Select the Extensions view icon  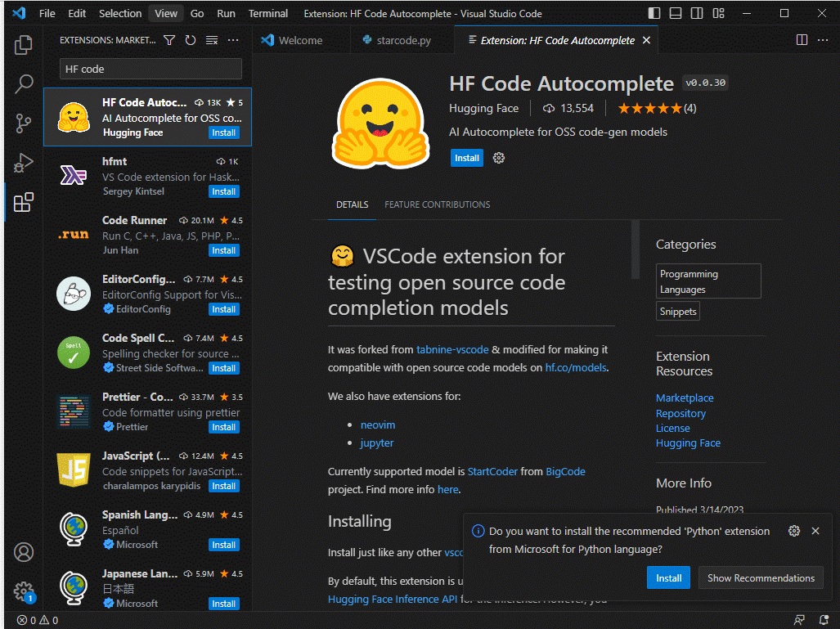[23, 203]
